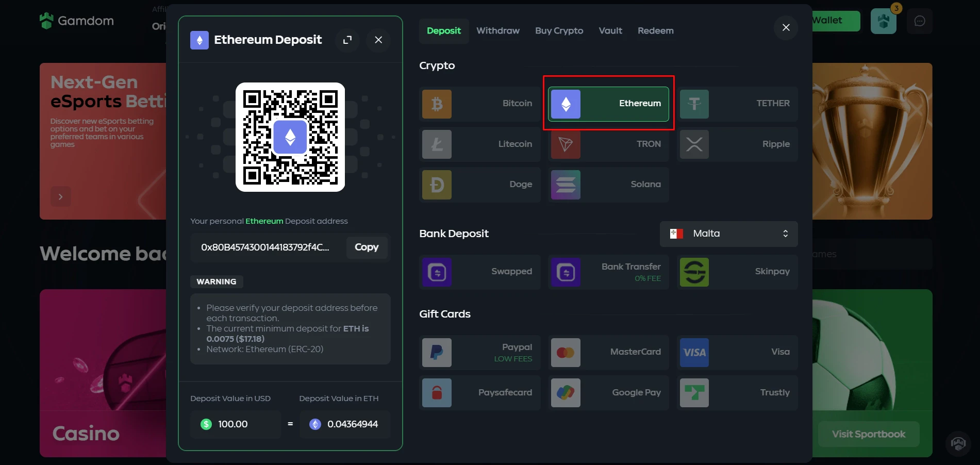Pick Solana crypto deposit
Viewport: 980px width, 465px height.
pyautogui.click(x=608, y=185)
